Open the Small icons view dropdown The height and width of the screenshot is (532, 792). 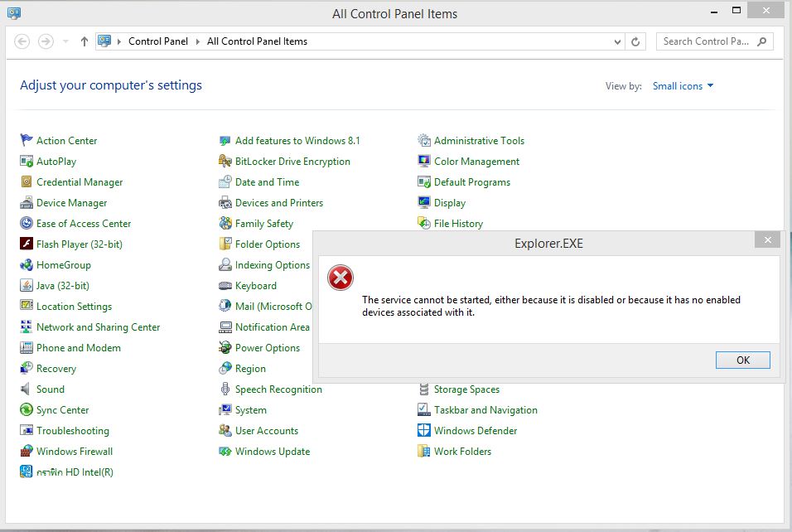point(683,86)
